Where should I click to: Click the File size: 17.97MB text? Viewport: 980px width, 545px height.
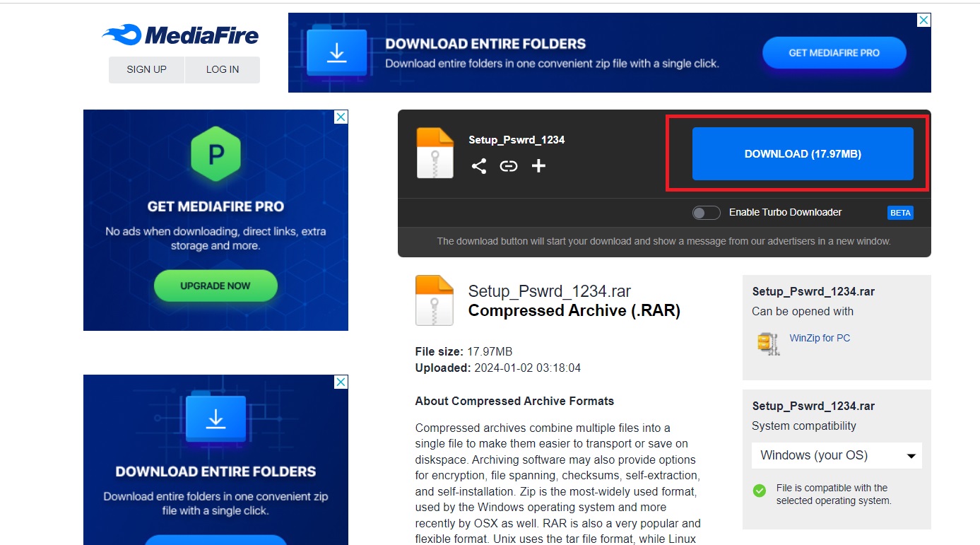click(464, 351)
